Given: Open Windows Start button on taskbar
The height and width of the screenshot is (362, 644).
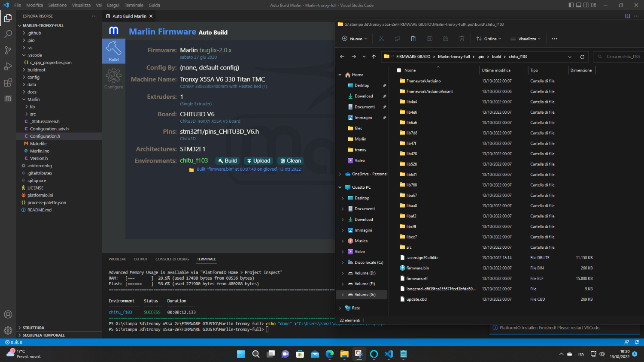Looking at the screenshot, I should [241, 354].
